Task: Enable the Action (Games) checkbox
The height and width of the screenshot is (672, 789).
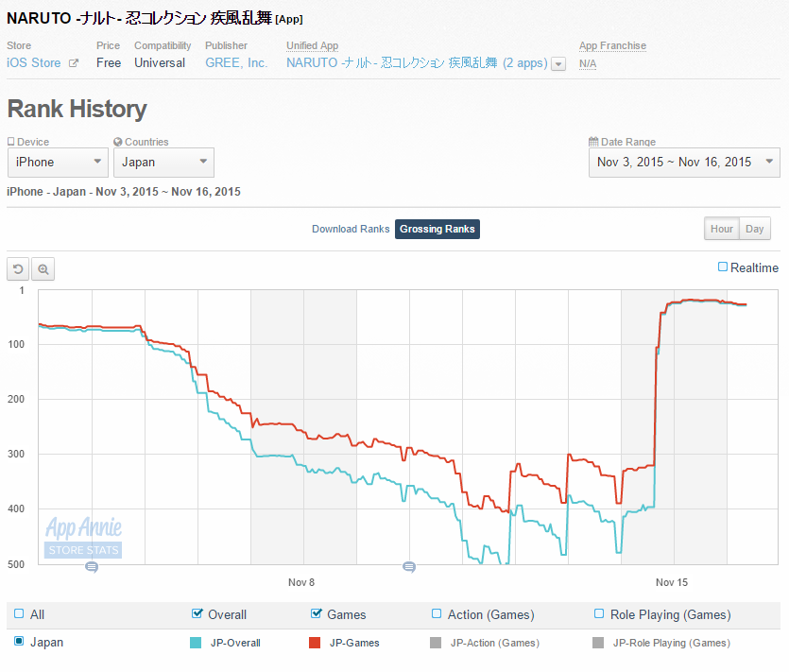Action: [x=437, y=613]
